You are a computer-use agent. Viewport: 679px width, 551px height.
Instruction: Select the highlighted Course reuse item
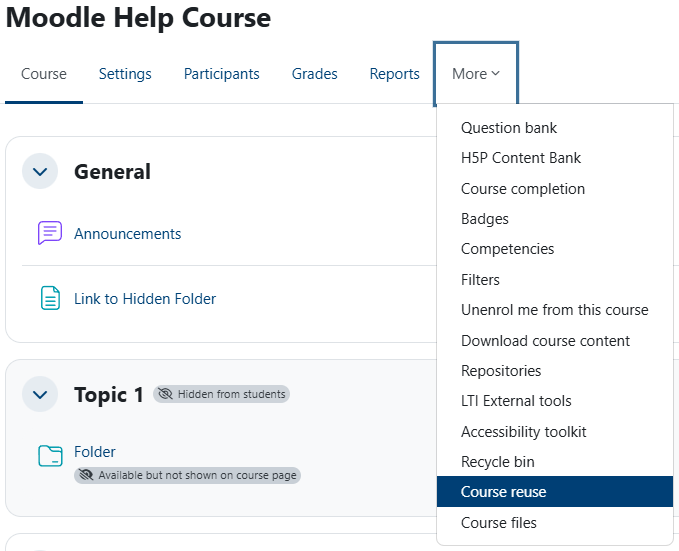(555, 492)
